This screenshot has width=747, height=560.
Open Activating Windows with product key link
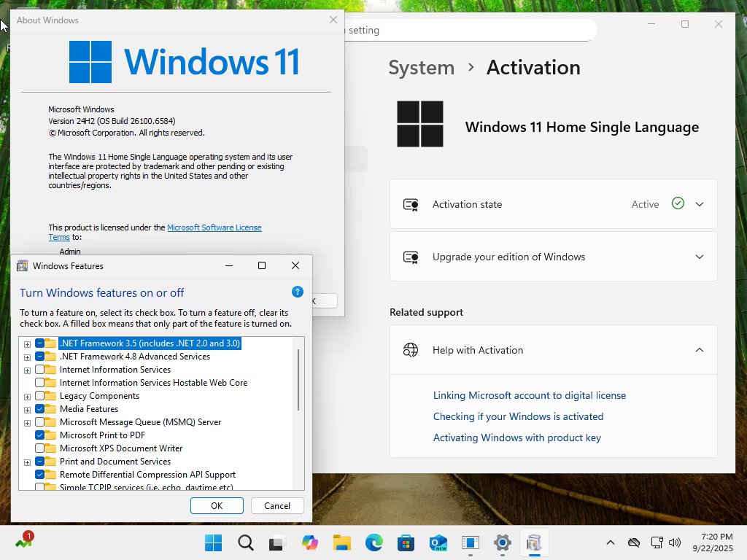pos(517,437)
